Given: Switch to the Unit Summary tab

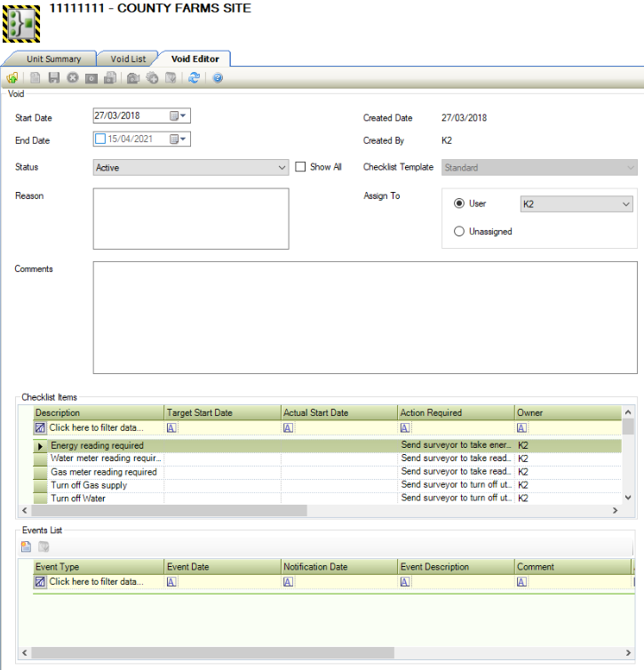Looking at the screenshot, I should coord(53,59).
